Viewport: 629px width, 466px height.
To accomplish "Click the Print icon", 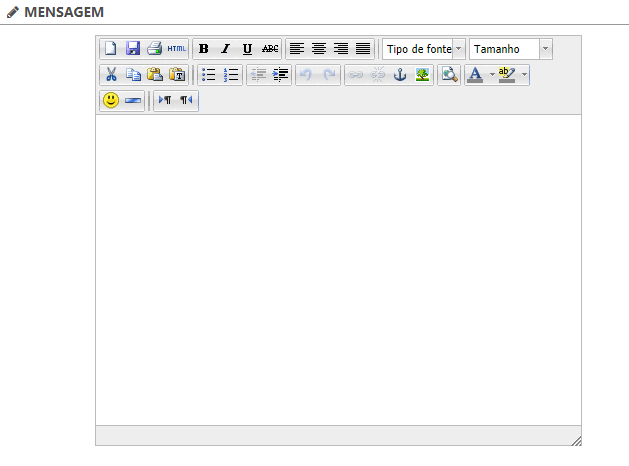I will 154,49.
